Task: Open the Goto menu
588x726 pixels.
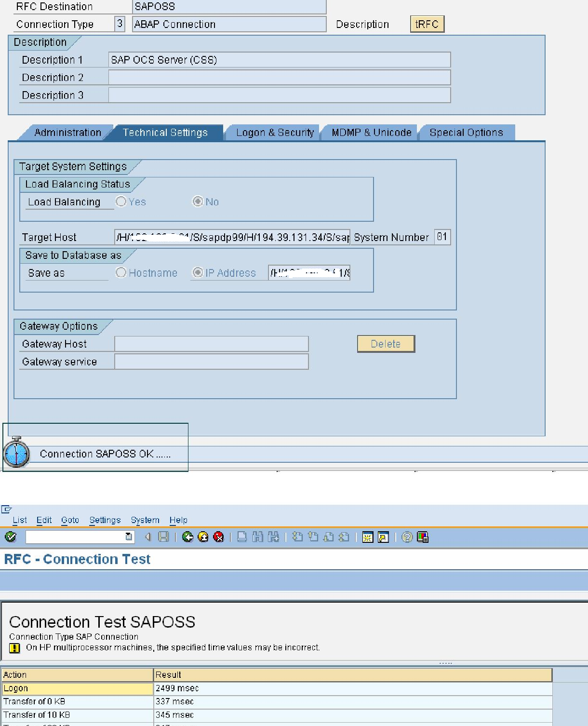Action: tap(70, 520)
